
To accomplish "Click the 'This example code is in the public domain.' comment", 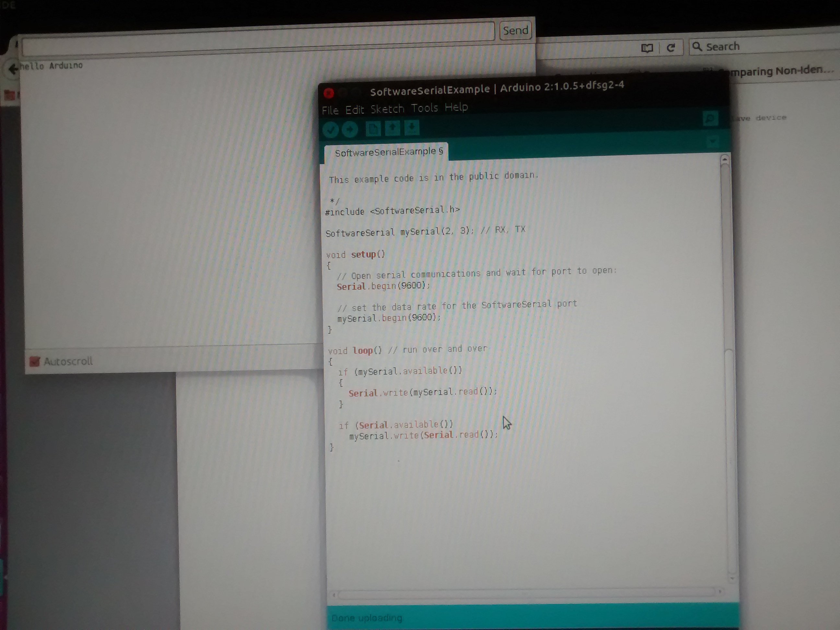I will 434,177.
